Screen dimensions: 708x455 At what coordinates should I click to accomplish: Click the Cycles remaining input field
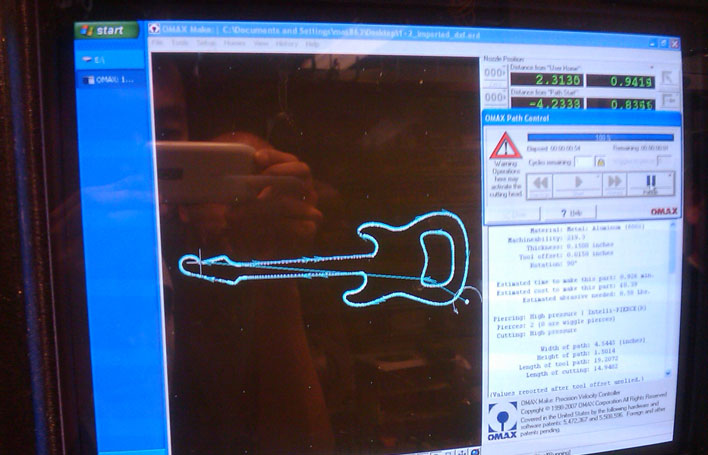tap(583, 161)
